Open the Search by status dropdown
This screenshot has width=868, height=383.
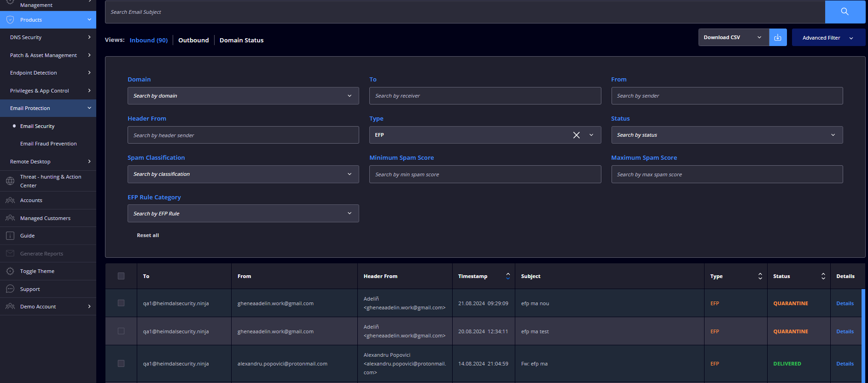pos(727,135)
